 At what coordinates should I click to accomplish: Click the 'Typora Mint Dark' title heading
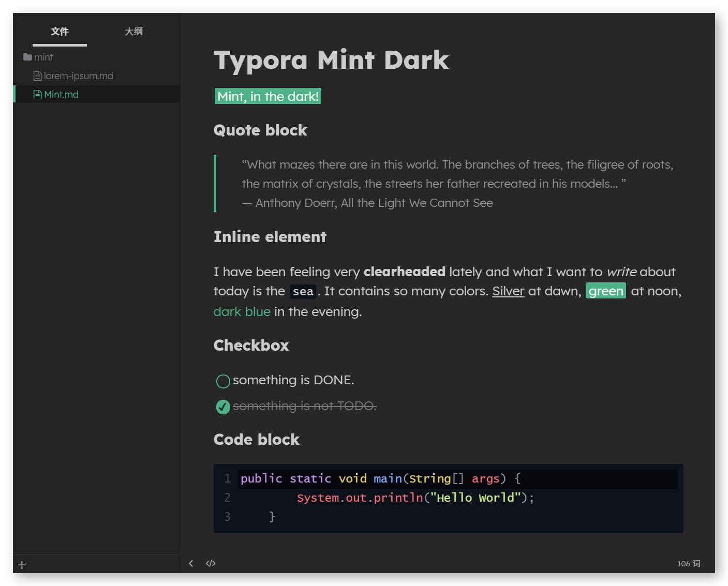331,60
